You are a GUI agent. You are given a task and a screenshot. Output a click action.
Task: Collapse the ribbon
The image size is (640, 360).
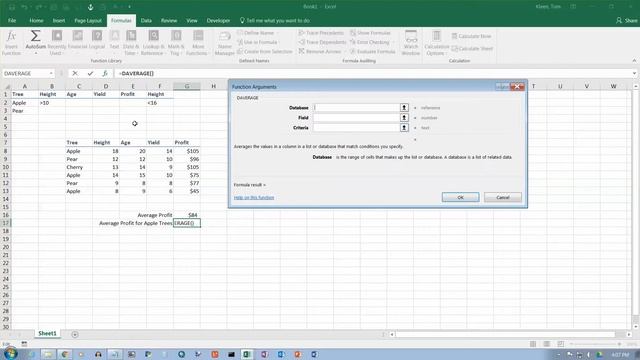pos(634,61)
